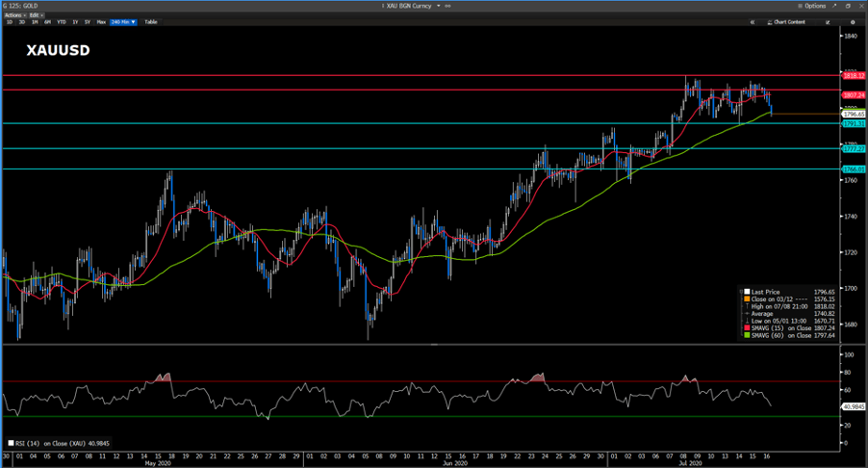Open the Edit menu
The height and width of the screenshot is (468, 868).
37,15
